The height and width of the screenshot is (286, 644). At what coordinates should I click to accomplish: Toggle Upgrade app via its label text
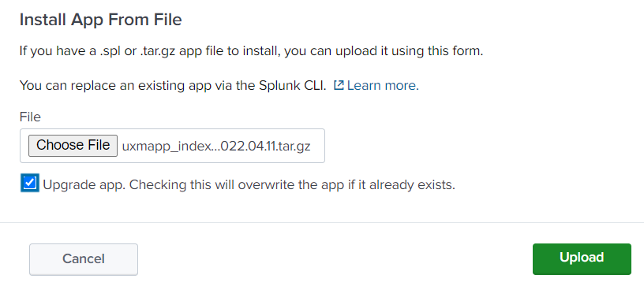tap(249, 185)
